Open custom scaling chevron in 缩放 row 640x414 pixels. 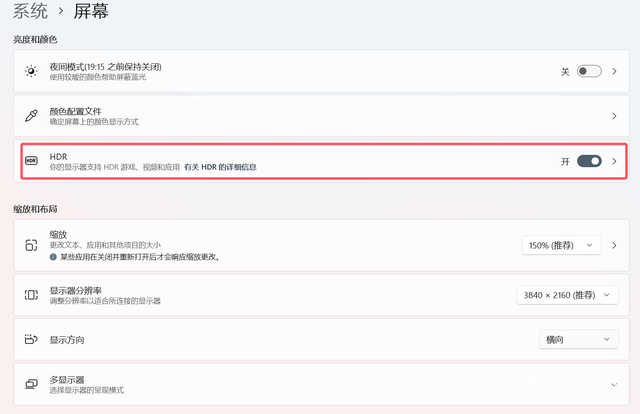pos(614,245)
